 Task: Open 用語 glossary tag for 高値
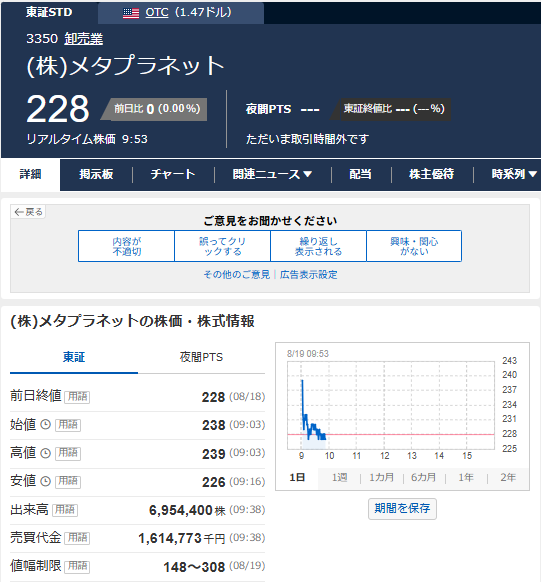(x=68, y=453)
